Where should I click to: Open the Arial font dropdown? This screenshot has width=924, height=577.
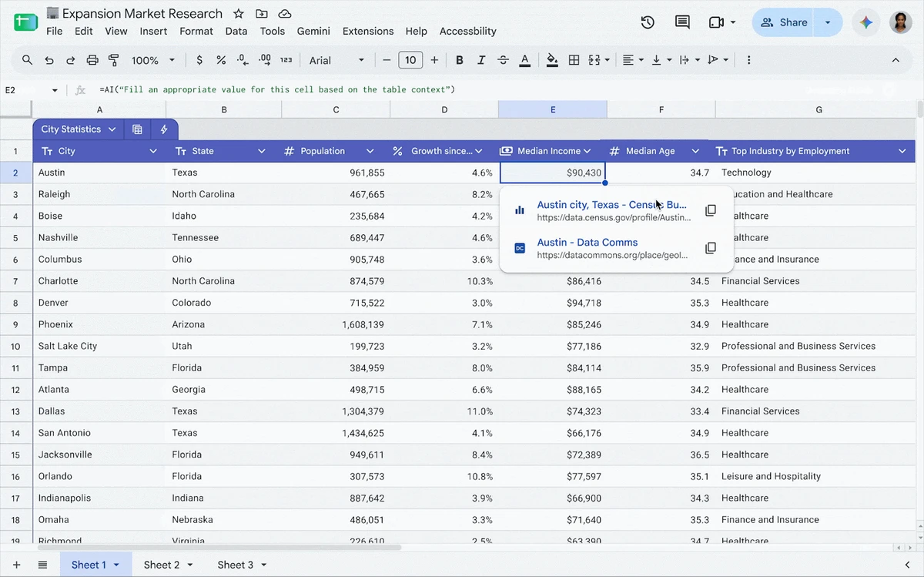337,60
